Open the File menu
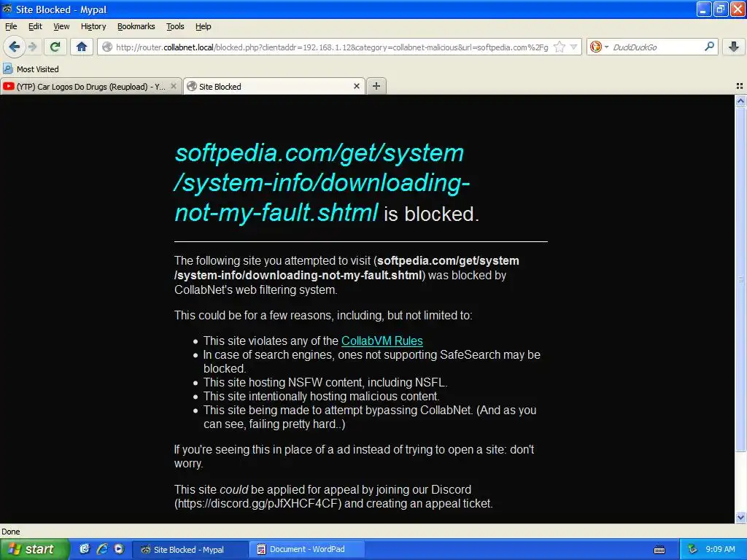Screen dimensions: 747x560 pos(11,26)
